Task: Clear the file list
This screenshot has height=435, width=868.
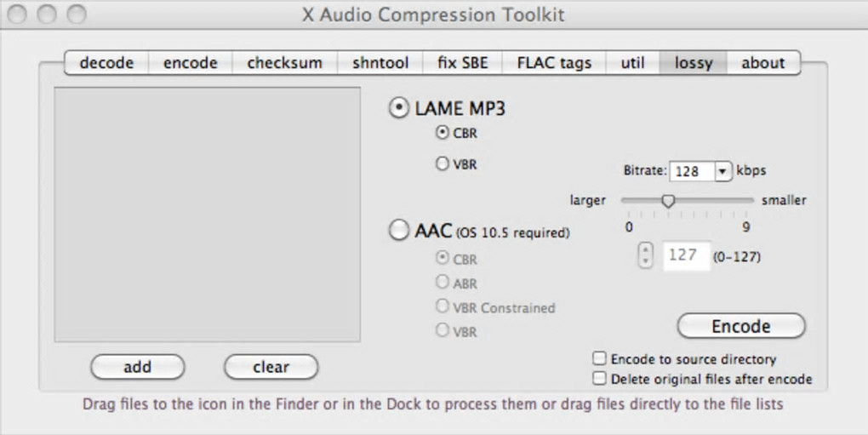Action: (271, 367)
